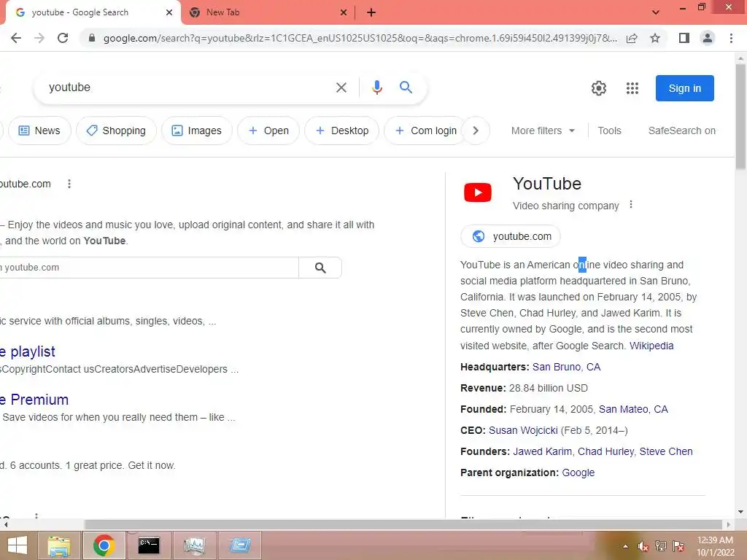Open File Explorer from the taskbar
The height and width of the screenshot is (560, 747).
58,545
